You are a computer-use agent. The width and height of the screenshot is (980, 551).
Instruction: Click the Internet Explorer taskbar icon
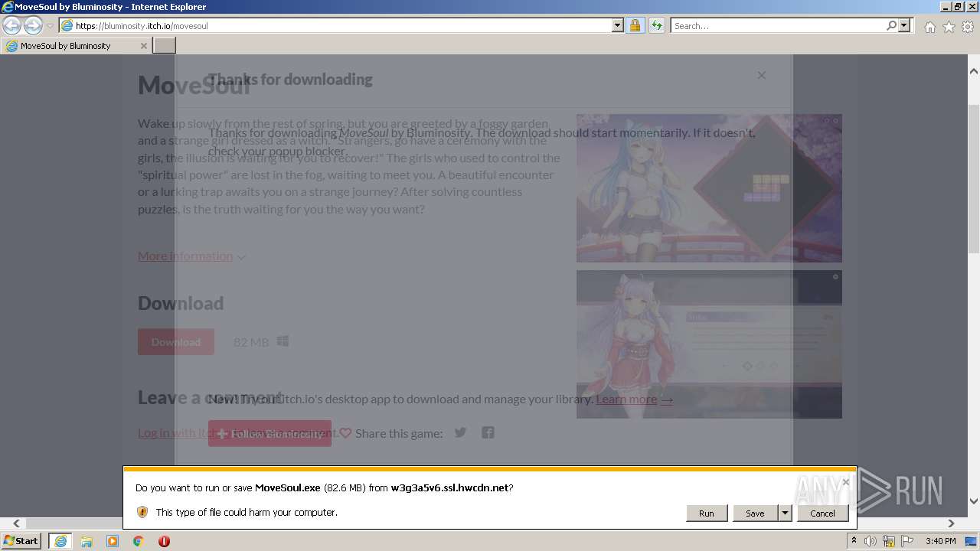click(x=60, y=541)
